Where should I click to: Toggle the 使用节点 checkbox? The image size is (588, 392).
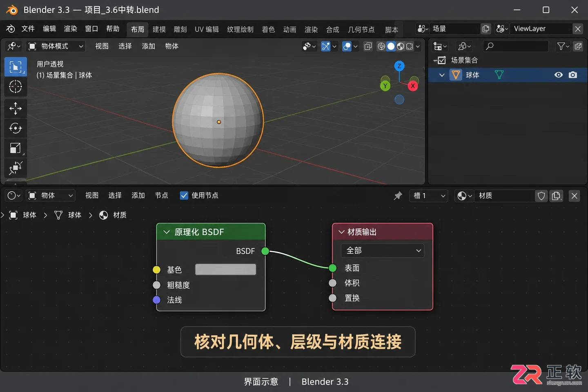pyautogui.click(x=184, y=196)
